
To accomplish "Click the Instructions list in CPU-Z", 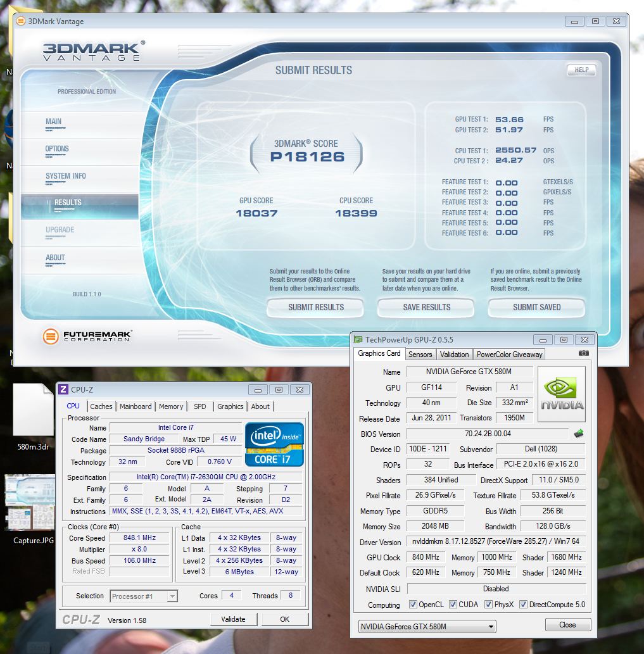I will pos(206,512).
